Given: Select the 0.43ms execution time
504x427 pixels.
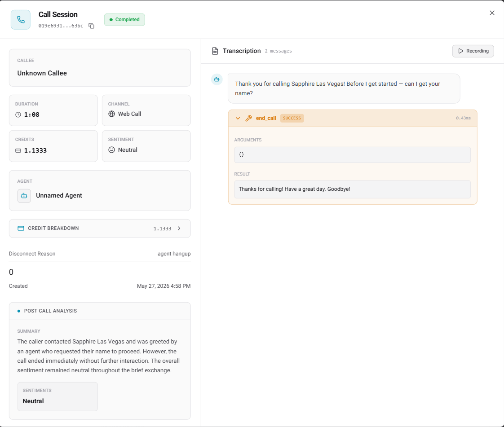Looking at the screenshot, I should point(463,118).
